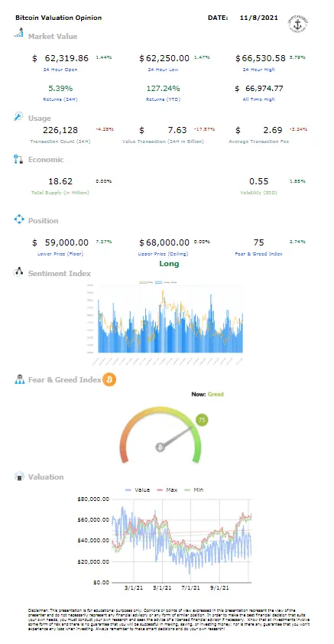Viewport: 334px width, 644px height.
Task: Click the Returns (24H) label
Action: click(x=60, y=99)
